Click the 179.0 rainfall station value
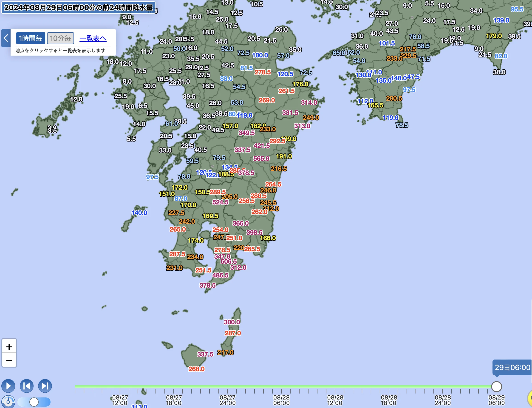532x408 pixels. (x=494, y=36)
